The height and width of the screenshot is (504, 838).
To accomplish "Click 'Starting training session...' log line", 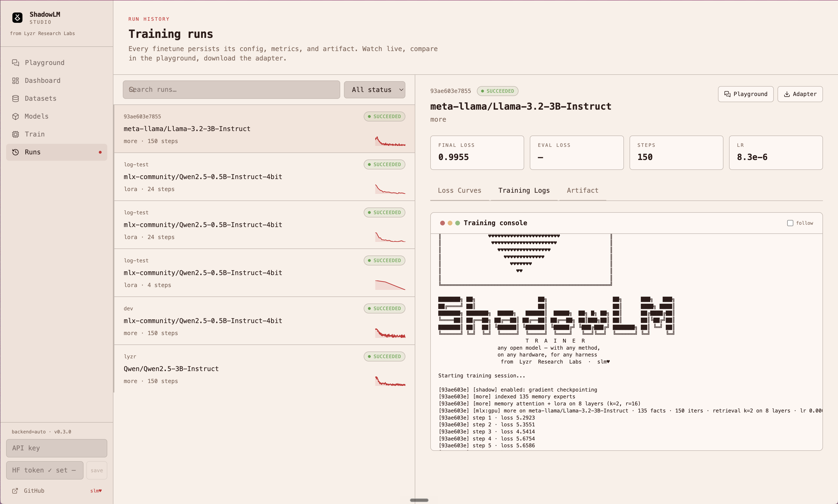I will coord(482,376).
